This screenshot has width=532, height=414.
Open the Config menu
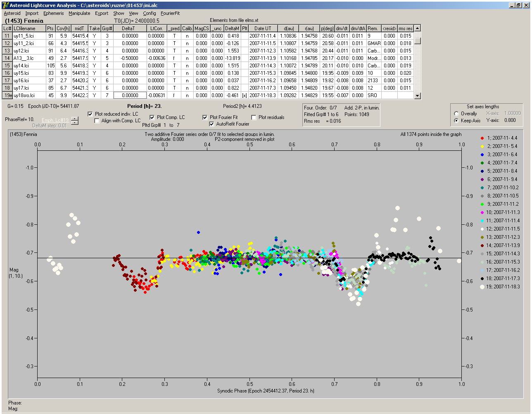coord(150,13)
